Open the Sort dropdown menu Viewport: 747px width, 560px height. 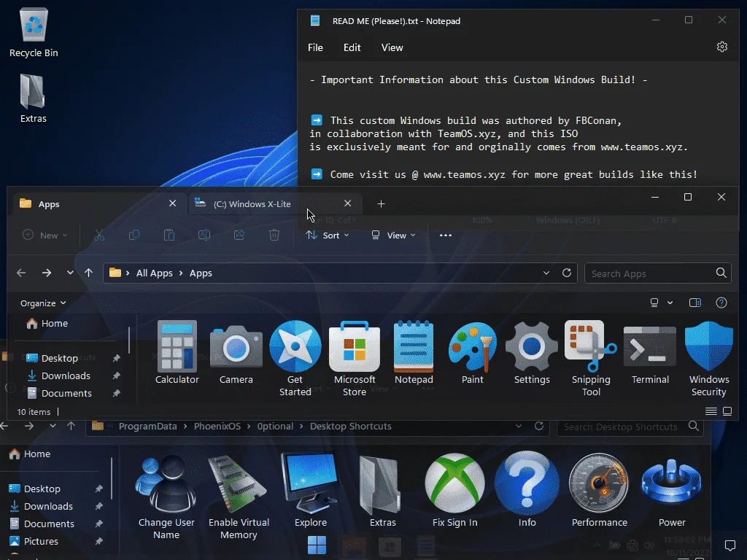(x=328, y=235)
